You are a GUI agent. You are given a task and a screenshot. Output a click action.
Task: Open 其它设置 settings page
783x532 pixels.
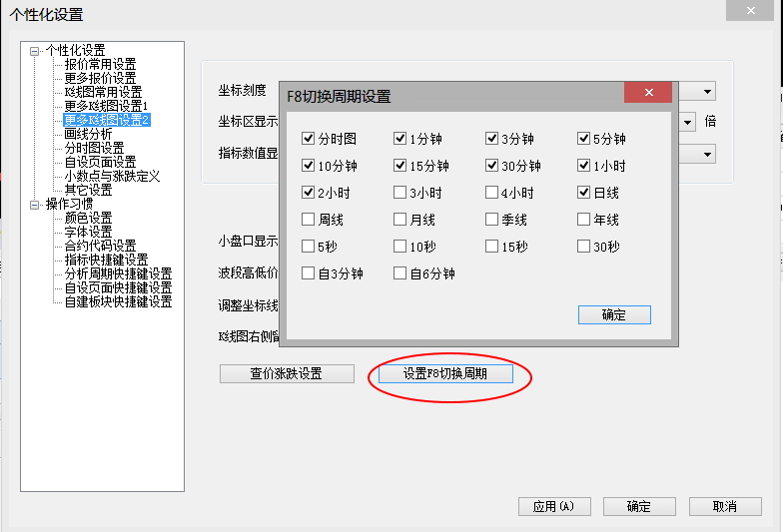88,190
